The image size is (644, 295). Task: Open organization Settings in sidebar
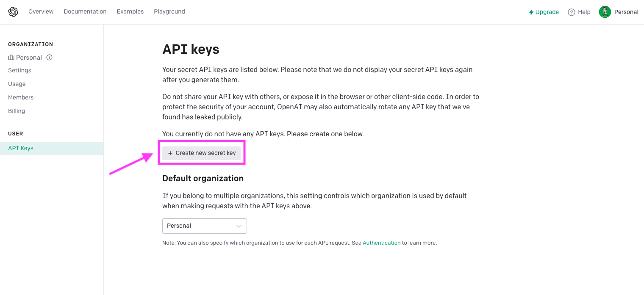[19, 70]
